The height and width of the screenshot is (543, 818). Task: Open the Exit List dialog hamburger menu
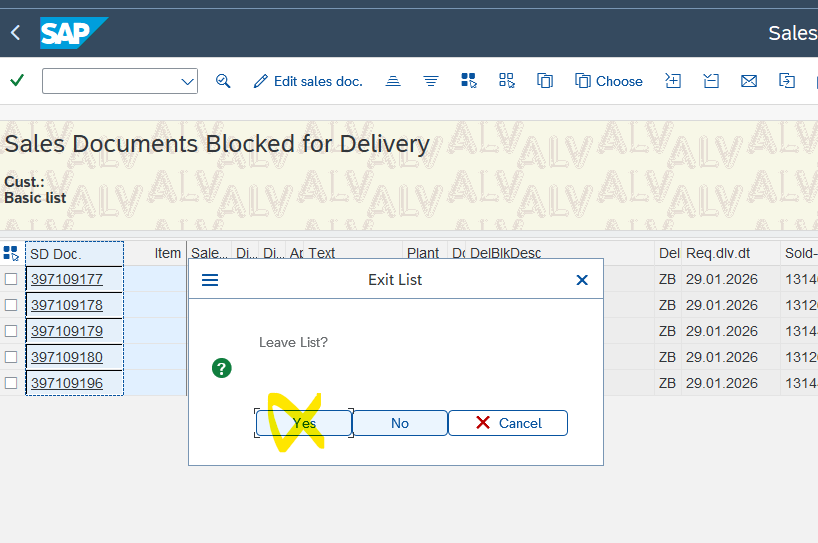[210, 280]
